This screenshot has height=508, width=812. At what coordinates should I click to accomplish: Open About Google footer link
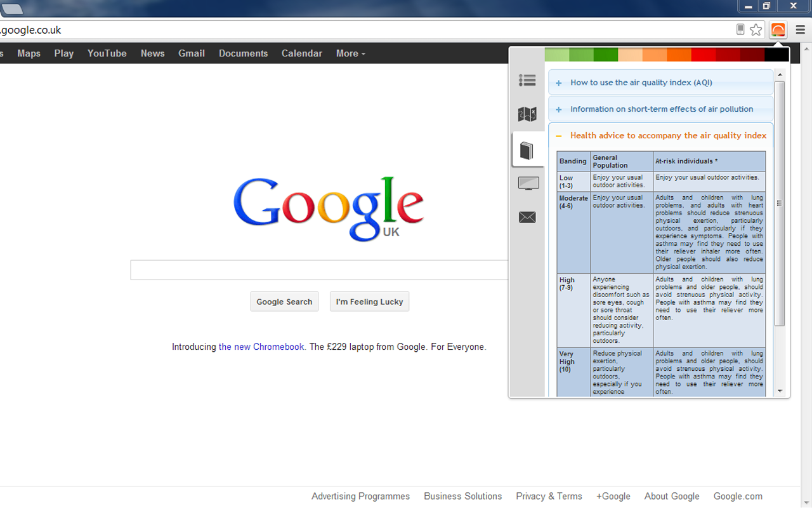point(672,497)
